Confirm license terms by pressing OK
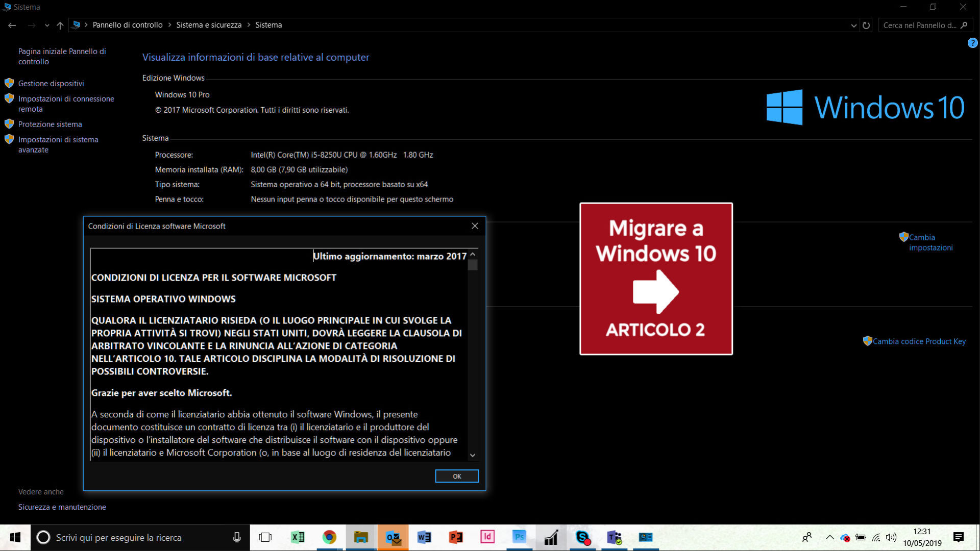Image resolution: width=980 pixels, height=551 pixels. click(x=457, y=475)
